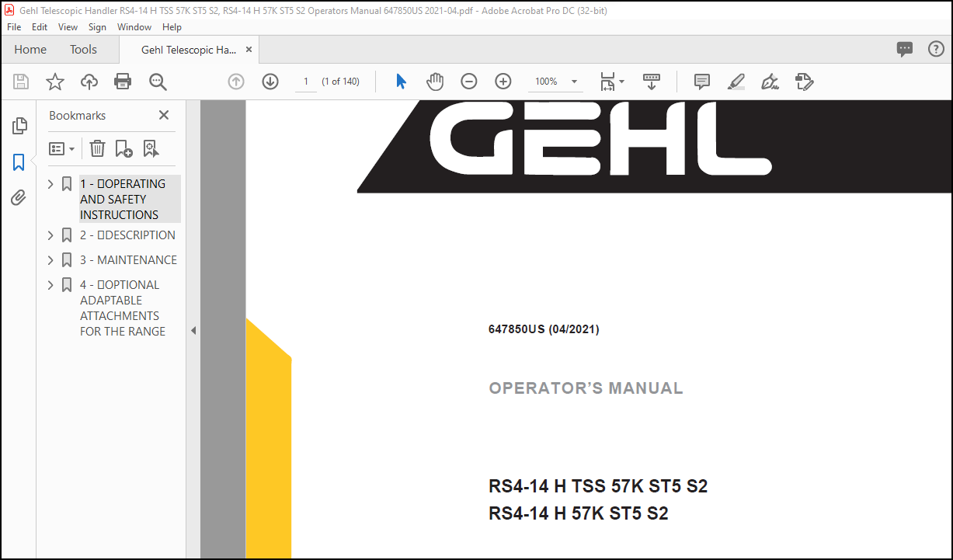The height and width of the screenshot is (560, 953).
Task: Zoom out with minus icon
Action: click(x=469, y=82)
